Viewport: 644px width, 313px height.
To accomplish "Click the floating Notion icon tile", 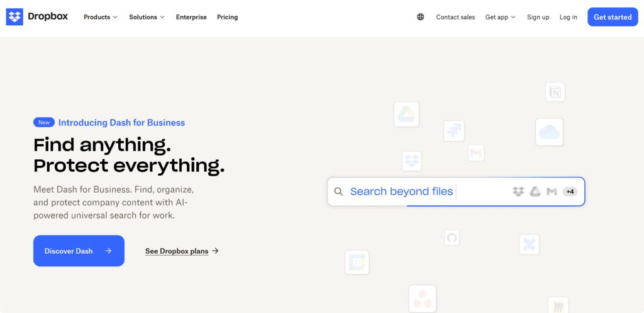I will point(555,92).
